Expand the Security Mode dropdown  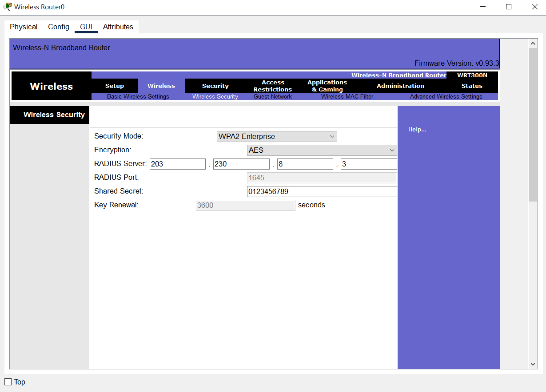pos(277,136)
